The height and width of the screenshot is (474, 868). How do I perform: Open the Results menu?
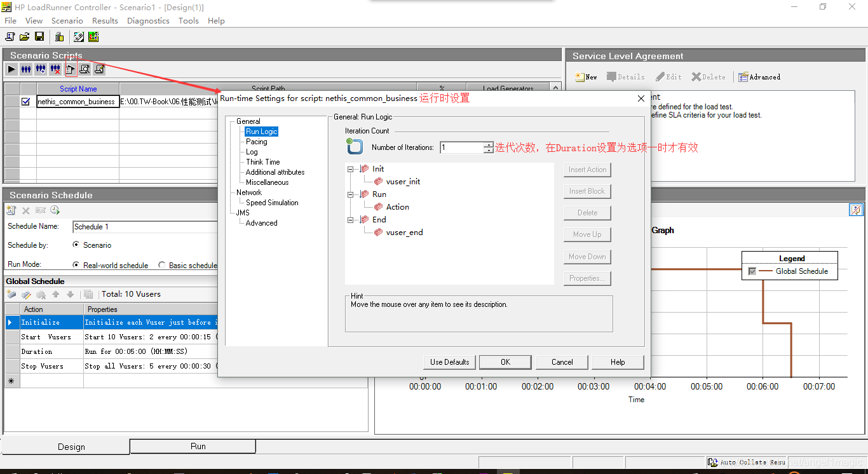click(105, 20)
